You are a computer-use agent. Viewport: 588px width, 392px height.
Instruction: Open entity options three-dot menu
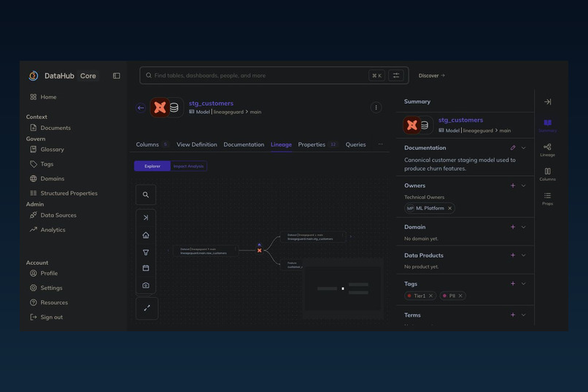(376, 107)
